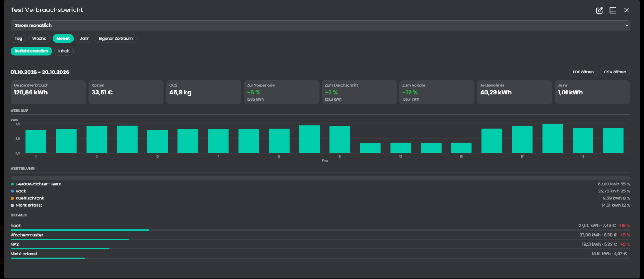This screenshot has width=644, height=279.
Task: Open the Strom monatlich report dropdown
Action: [320, 25]
